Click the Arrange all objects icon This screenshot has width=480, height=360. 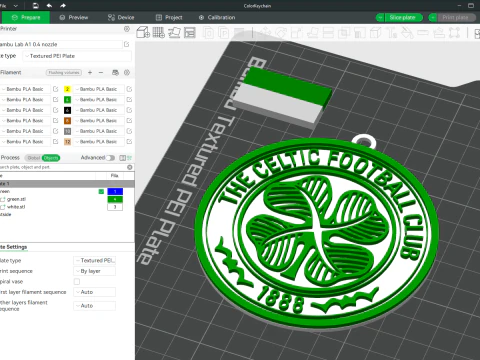coord(190,32)
